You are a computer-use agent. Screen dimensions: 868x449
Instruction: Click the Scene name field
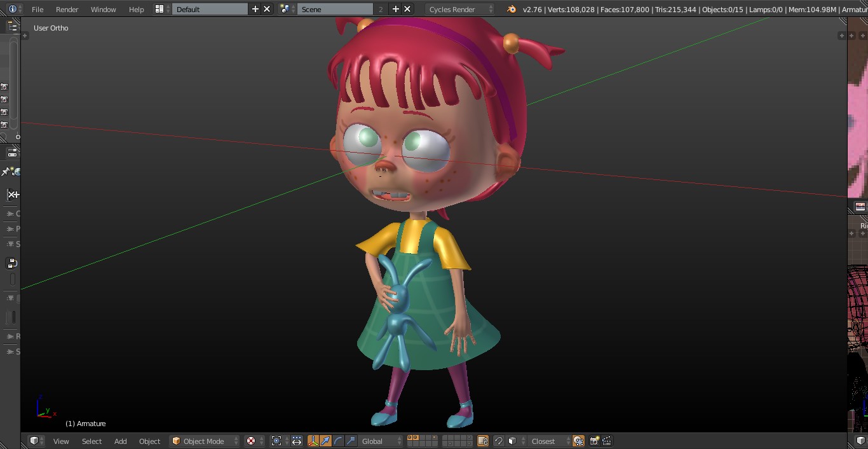click(x=336, y=9)
